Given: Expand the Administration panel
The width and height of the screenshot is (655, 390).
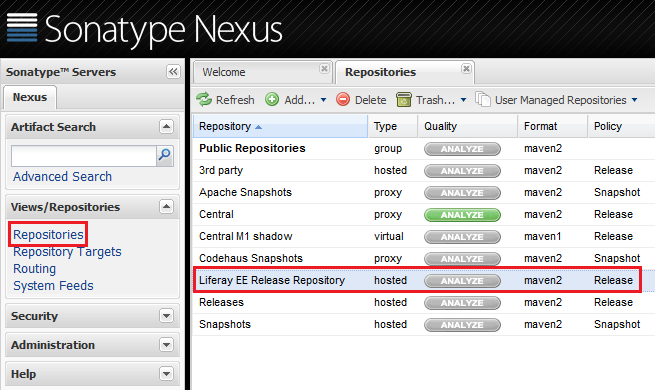Looking at the screenshot, I should (166, 345).
